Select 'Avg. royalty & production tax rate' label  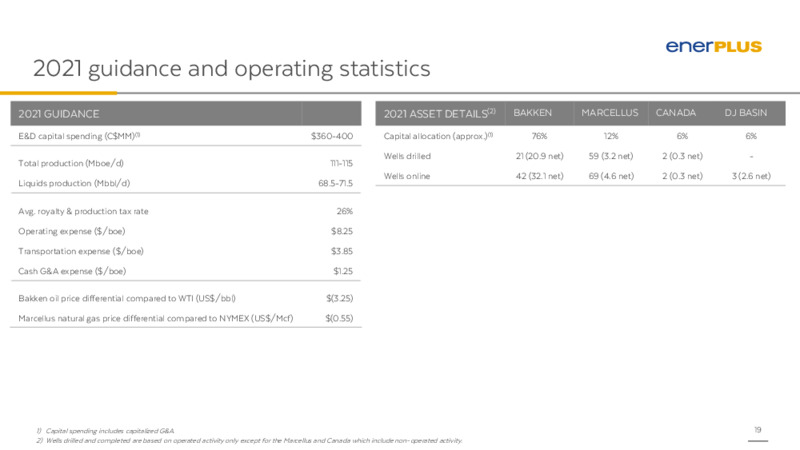(83, 211)
